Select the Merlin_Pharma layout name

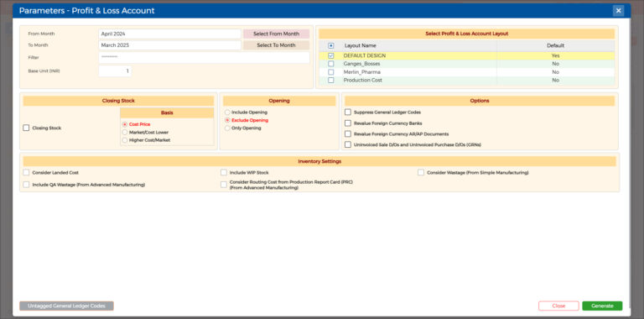pos(362,72)
